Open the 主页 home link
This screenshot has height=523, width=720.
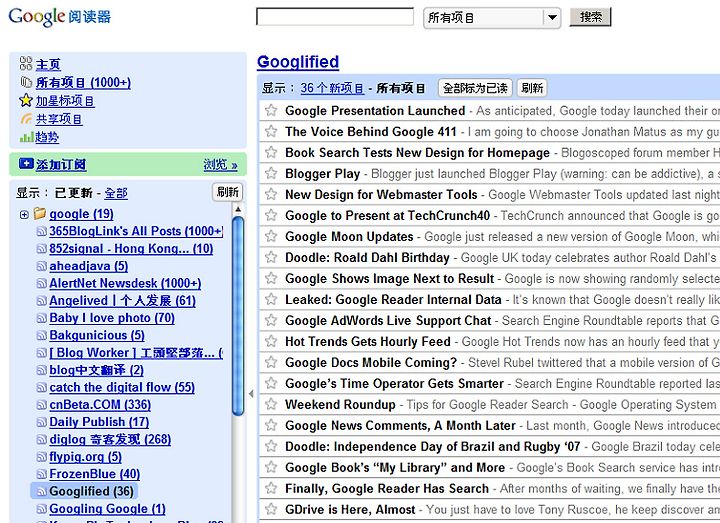point(48,64)
